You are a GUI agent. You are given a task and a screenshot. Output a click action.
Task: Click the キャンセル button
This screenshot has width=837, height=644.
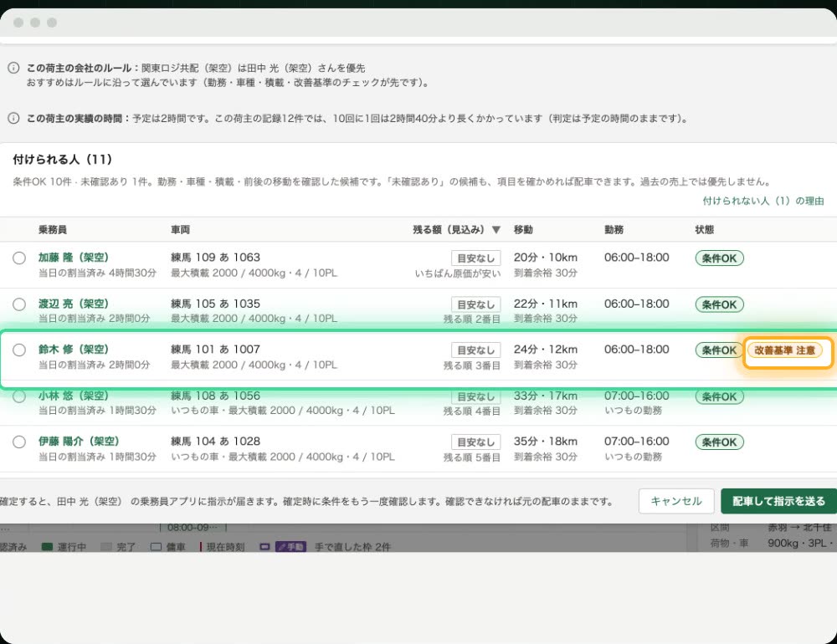676,501
